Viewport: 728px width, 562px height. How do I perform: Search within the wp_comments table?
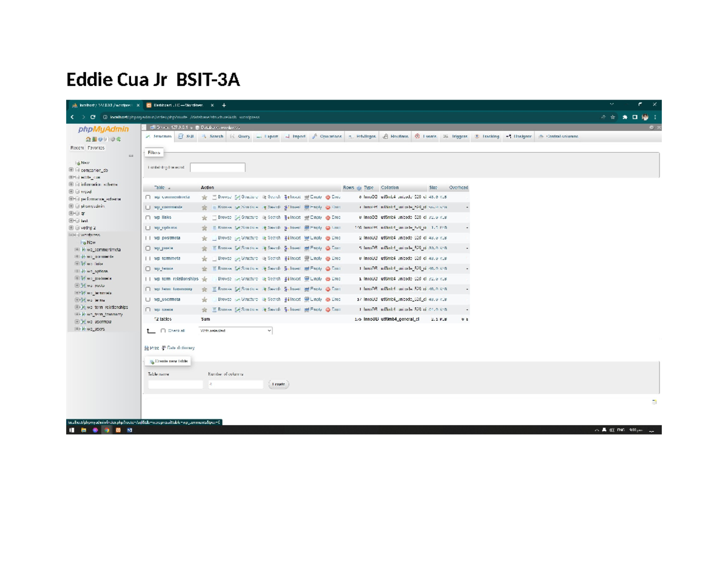pyautogui.click(x=273, y=207)
